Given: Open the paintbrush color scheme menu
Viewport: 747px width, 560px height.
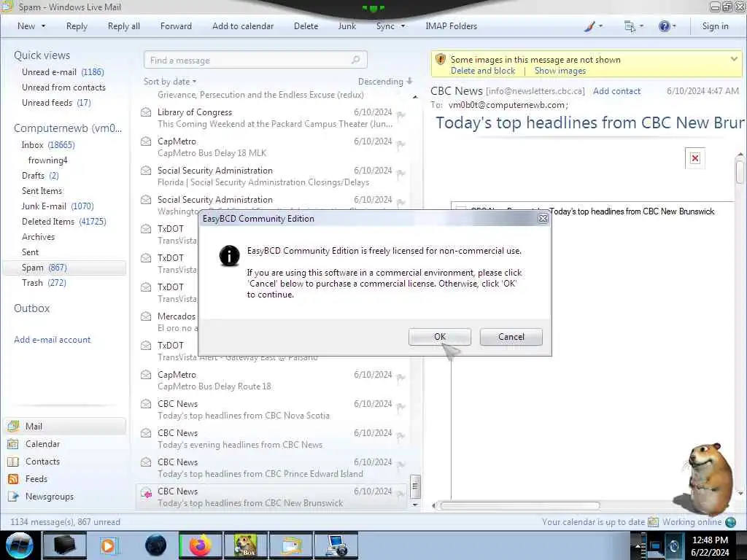Looking at the screenshot, I should [593, 26].
